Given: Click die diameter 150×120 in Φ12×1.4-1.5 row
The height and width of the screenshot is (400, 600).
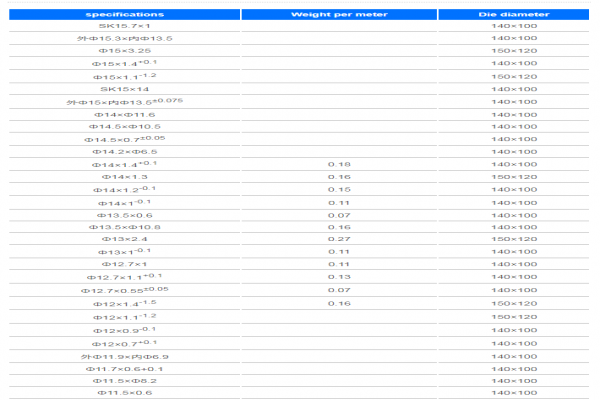Looking at the screenshot, I should click(514, 304).
